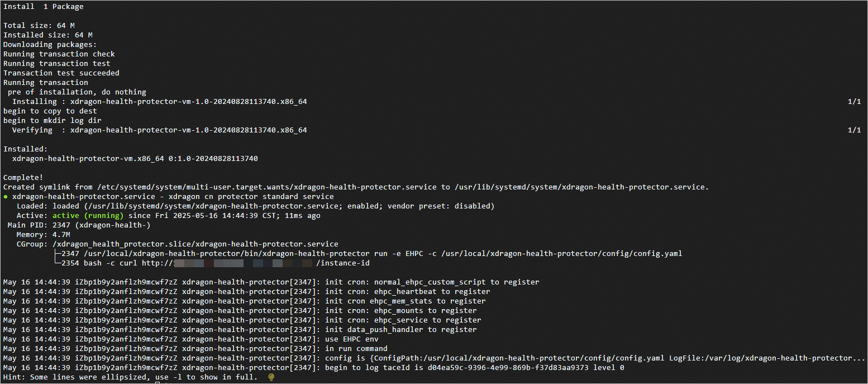The width and height of the screenshot is (868, 384).
Task: Click the 'Main PID: 2347' line
Action: click(x=79, y=225)
